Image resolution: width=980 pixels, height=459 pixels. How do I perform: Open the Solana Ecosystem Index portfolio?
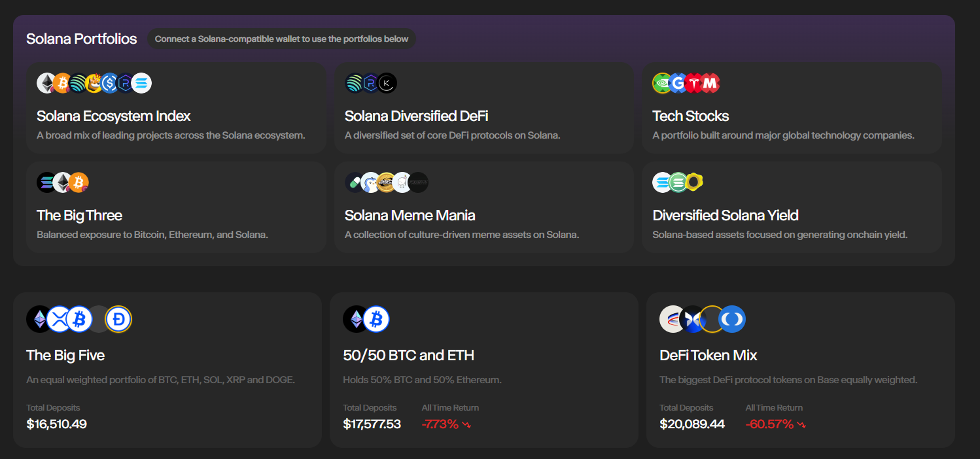click(114, 116)
